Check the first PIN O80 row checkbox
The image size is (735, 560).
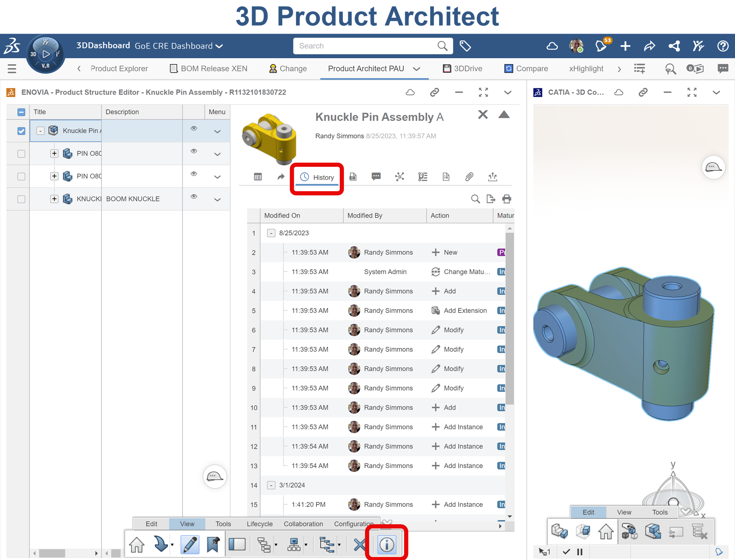[x=21, y=154]
